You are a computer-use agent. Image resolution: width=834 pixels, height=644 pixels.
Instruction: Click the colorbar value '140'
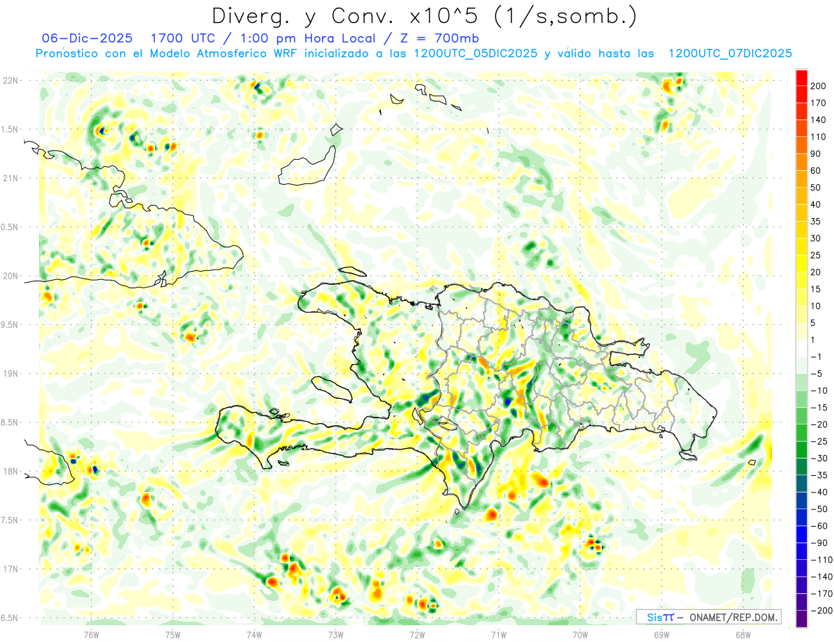819,120
